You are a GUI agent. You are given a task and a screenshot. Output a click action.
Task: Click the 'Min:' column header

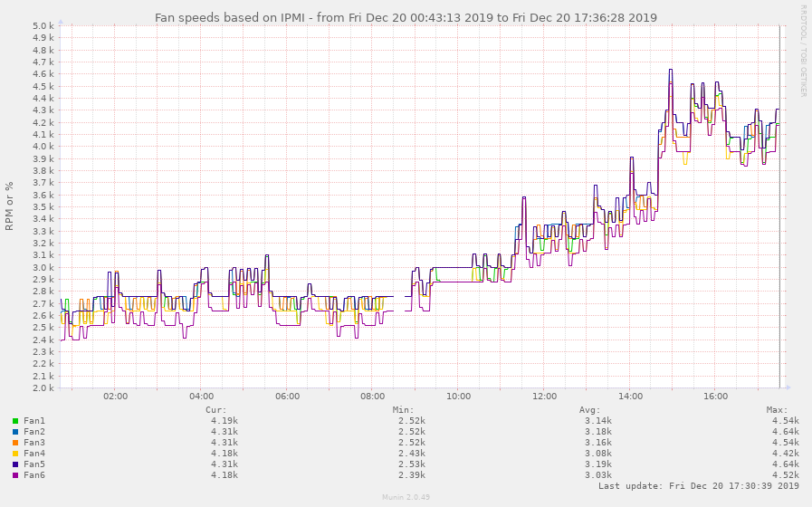click(404, 409)
